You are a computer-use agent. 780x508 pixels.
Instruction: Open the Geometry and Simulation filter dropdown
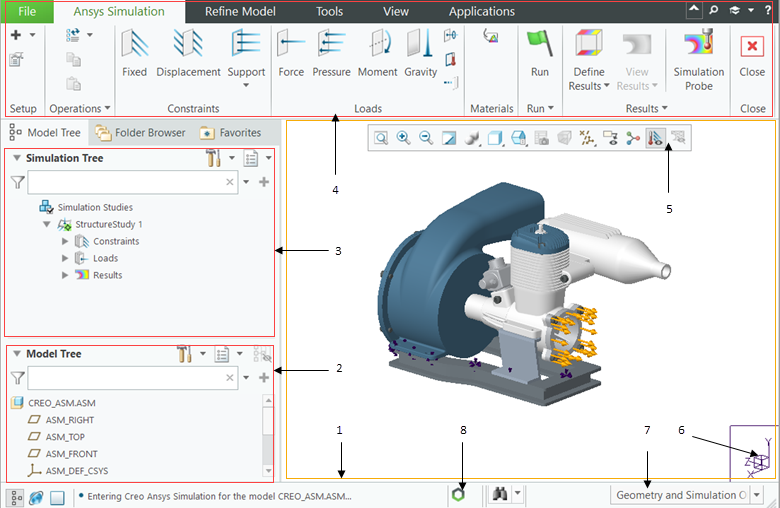coord(757,495)
